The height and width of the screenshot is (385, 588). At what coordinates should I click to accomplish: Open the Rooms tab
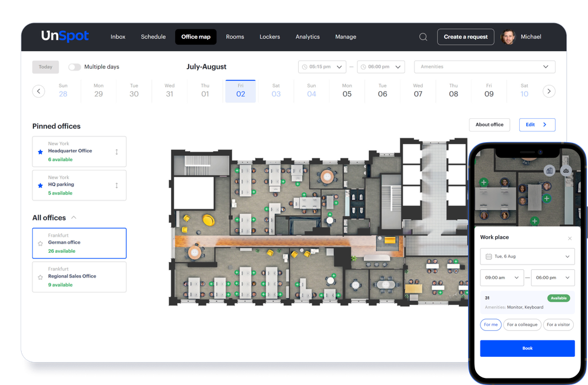pyautogui.click(x=235, y=37)
